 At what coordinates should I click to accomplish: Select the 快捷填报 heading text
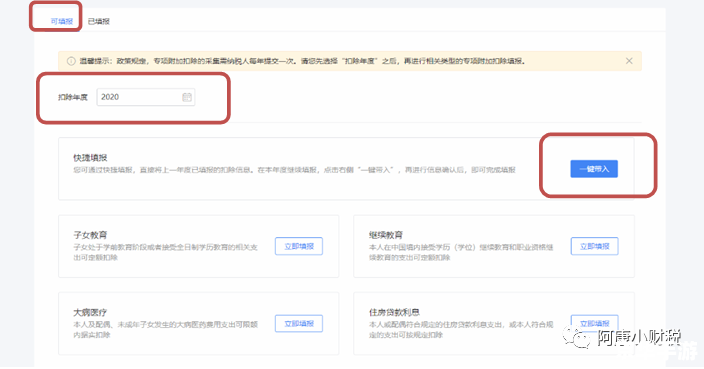[90, 158]
